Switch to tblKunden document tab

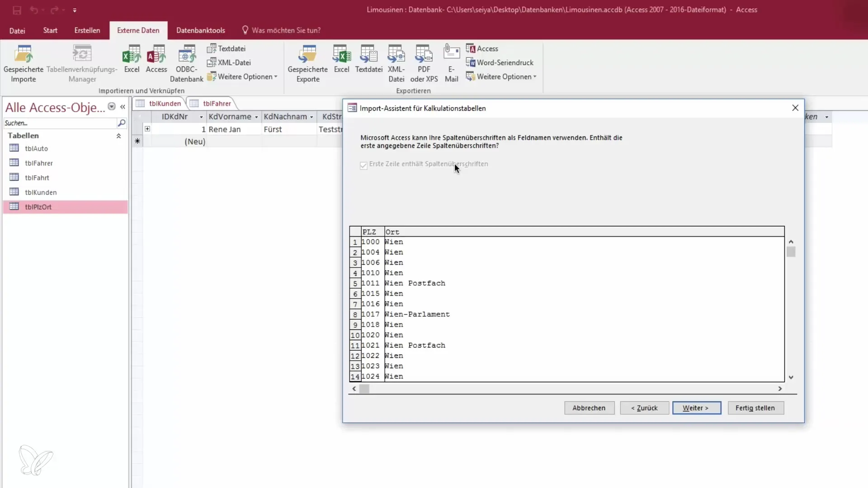pos(159,103)
